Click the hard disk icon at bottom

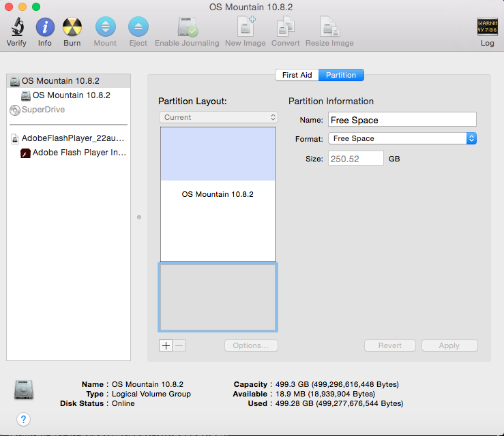pyautogui.click(x=24, y=390)
